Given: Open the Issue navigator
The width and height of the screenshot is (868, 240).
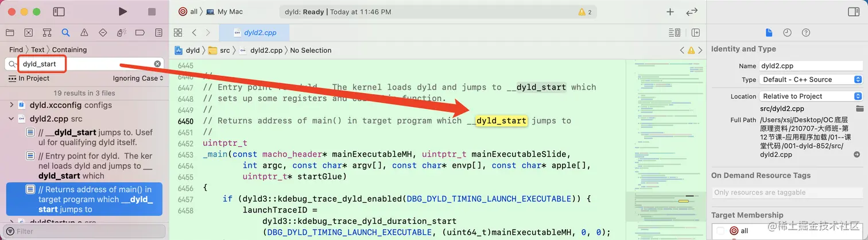Looking at the screenshot, I should pyautogui.click(x=84, y=33).
